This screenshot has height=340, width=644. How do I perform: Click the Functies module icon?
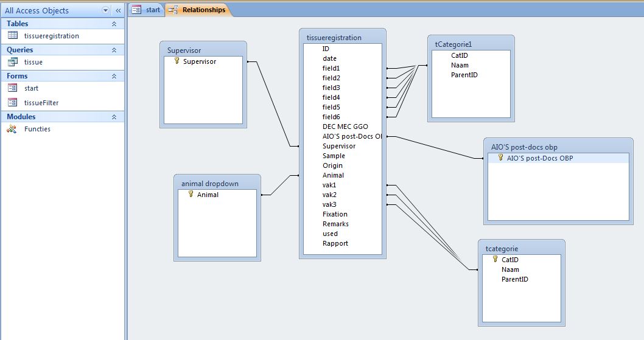tap(12, 129)
